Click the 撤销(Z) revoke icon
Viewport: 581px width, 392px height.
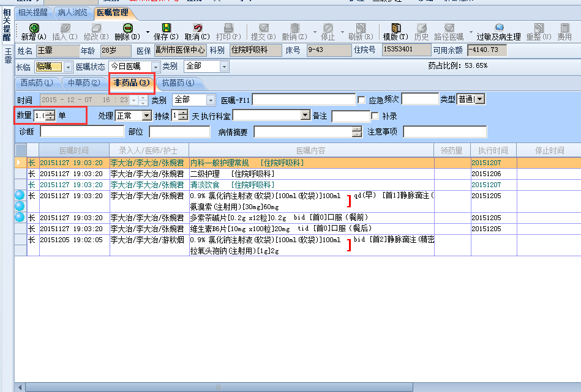[x=294, y=28]
